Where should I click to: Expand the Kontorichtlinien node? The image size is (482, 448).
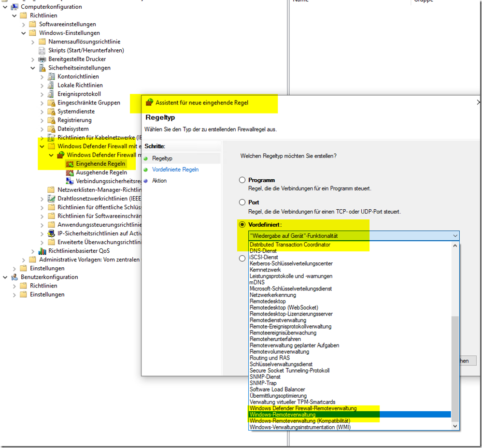point(42,77)
